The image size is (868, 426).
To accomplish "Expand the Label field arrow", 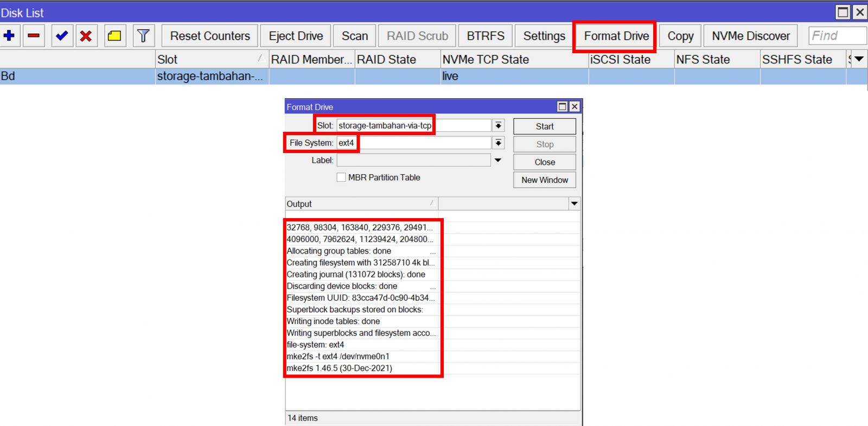I will 498,161.
